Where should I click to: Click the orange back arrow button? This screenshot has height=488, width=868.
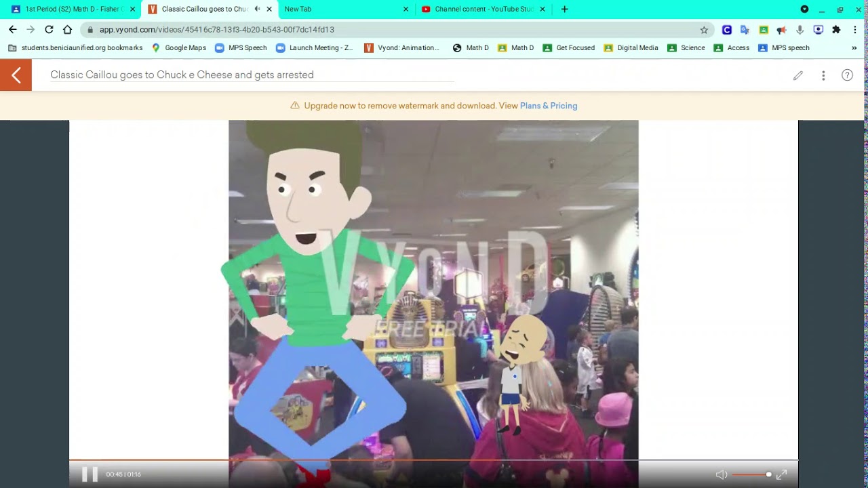(x=16, y=75)
